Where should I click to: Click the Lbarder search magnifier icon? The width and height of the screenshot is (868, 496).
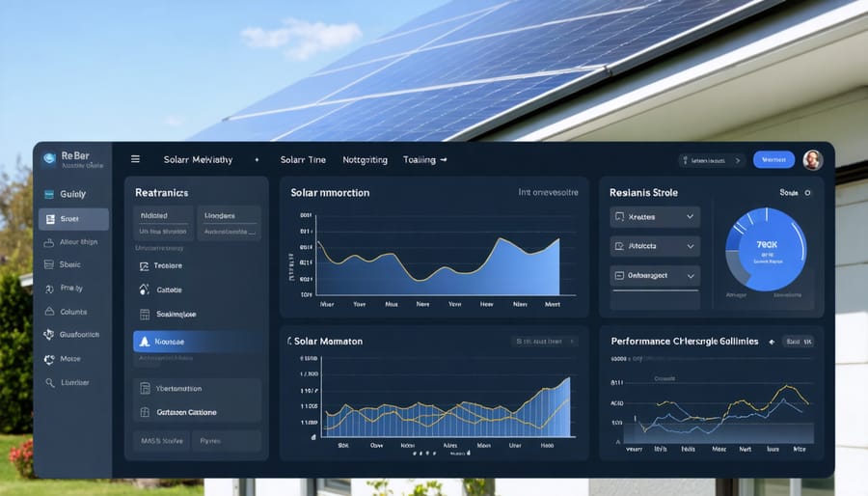tap(50, 382)
